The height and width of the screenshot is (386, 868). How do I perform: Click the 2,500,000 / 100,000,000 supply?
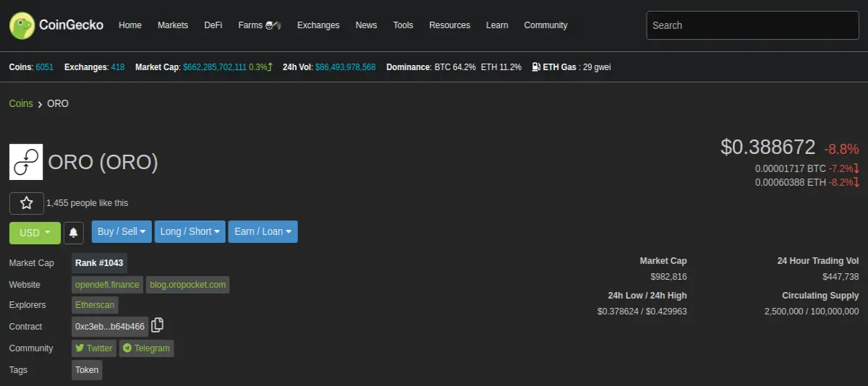[x=812, y=312]
